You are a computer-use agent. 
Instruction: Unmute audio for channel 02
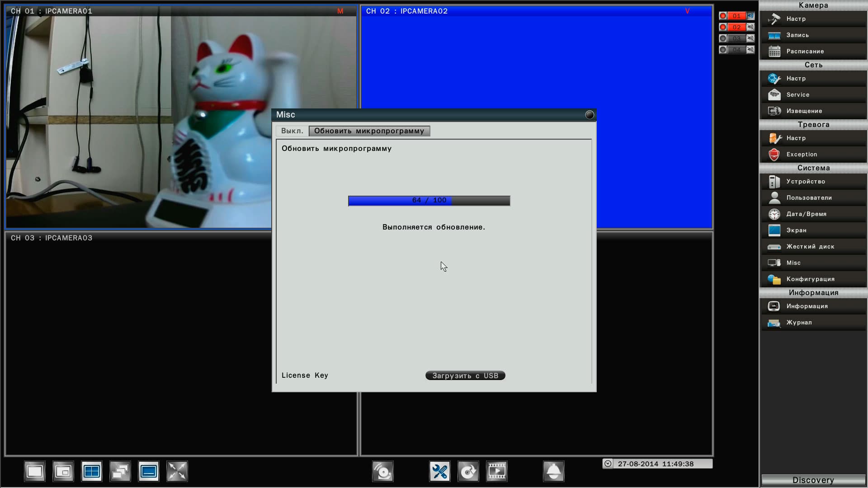[x=750, y=27]
